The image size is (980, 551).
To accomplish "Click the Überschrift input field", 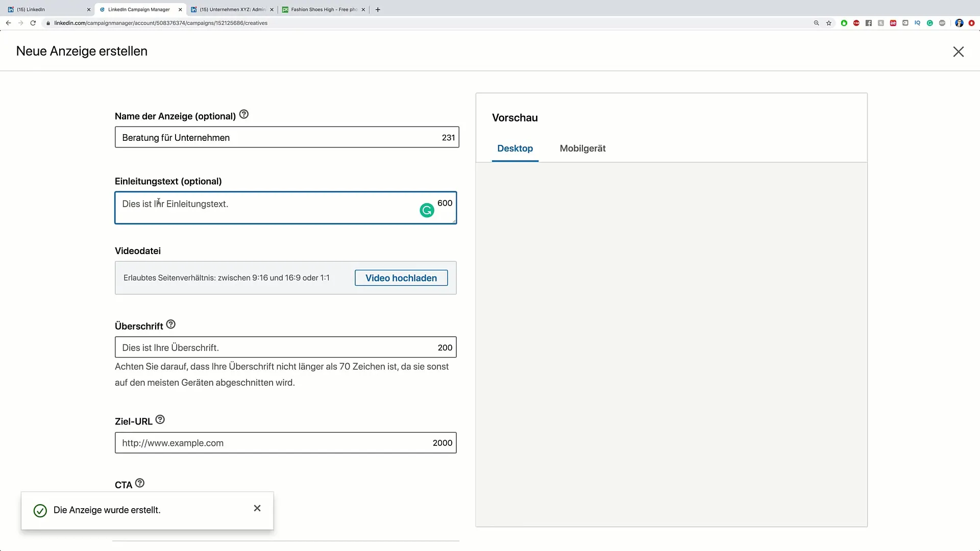I will 286,347.
